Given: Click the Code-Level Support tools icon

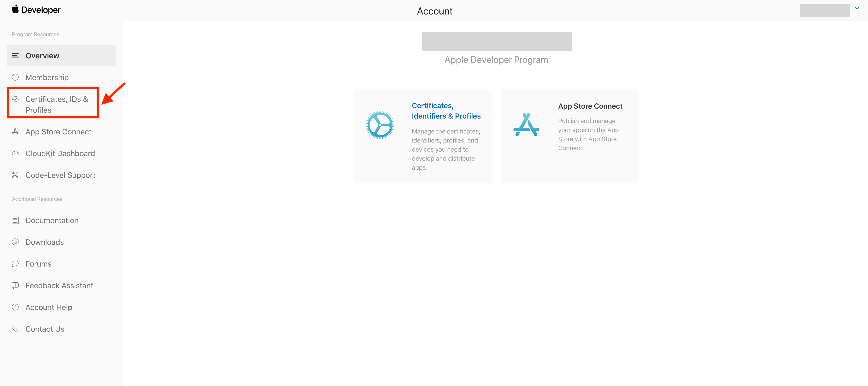Looking at the screenshot, I should click(15, 175).
